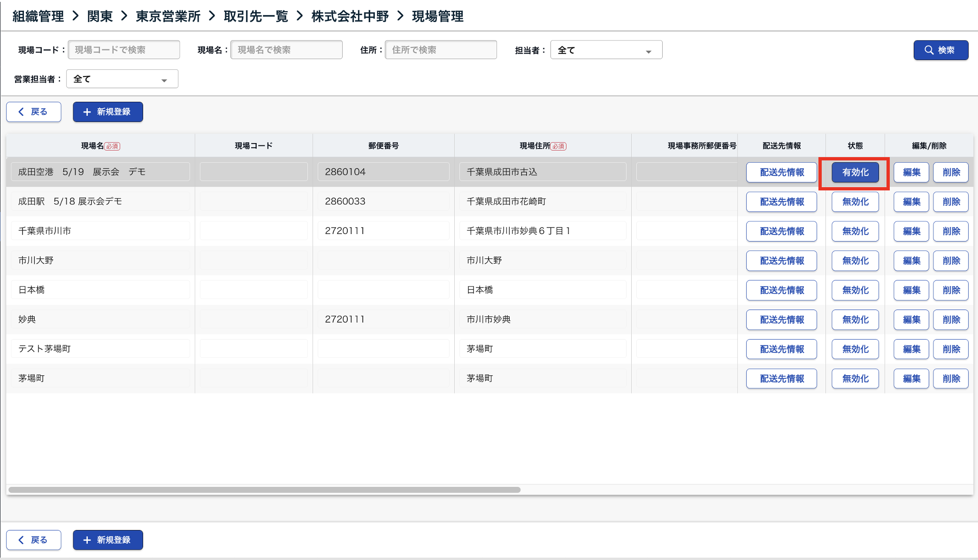This screenshot has height=560, width=978.
Task: Go to 組織管理 in the breadcrumb
Action: [38, 16]
